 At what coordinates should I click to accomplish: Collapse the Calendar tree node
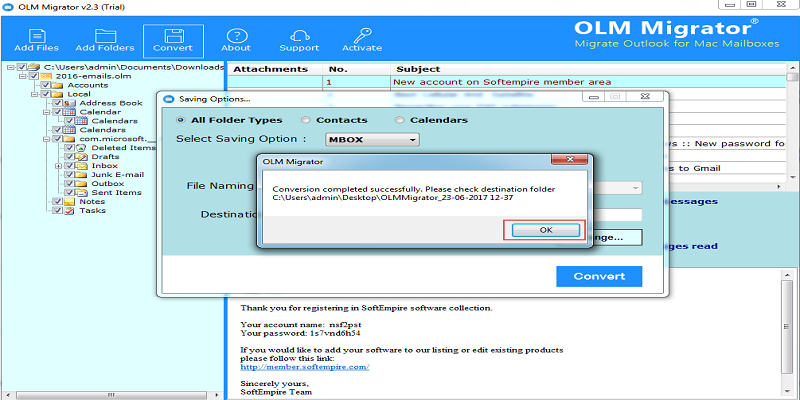[x=46, y=112]
